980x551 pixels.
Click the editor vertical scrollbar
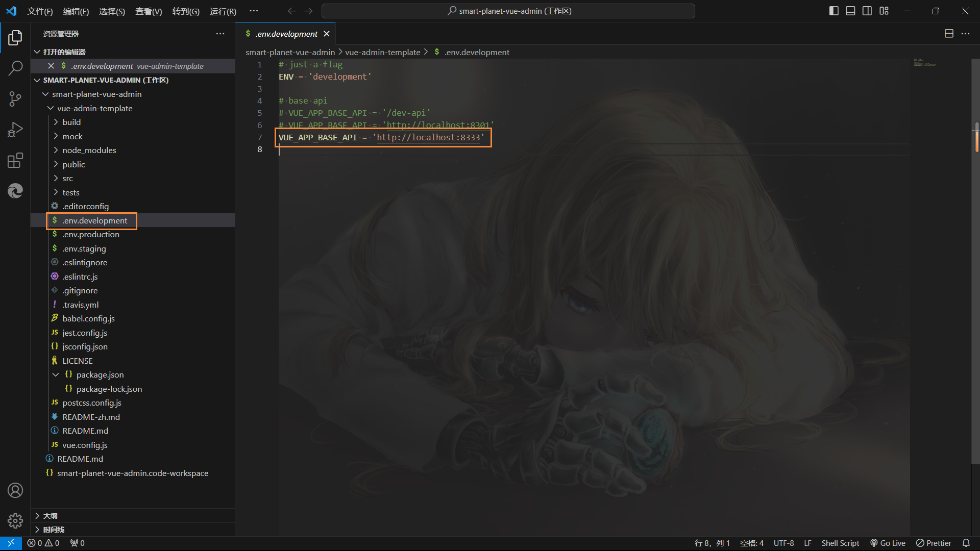pyautogui.click(x=976, y=137)
